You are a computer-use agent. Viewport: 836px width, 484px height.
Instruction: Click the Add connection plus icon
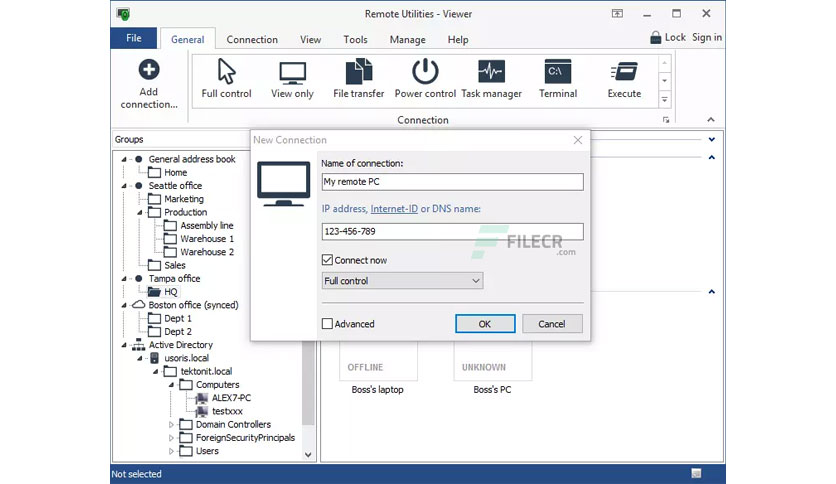pyautogui.click(x=149, y=69)
